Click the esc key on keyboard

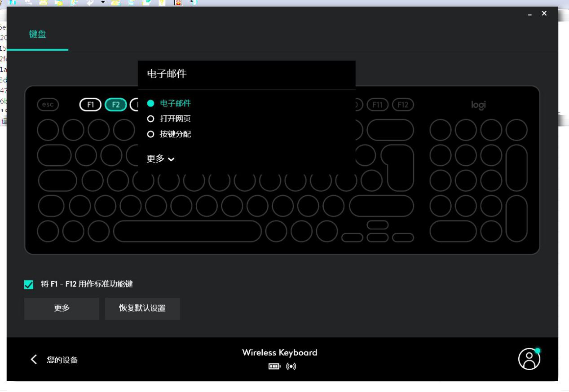pyautogui.click(x=48, y=105)
